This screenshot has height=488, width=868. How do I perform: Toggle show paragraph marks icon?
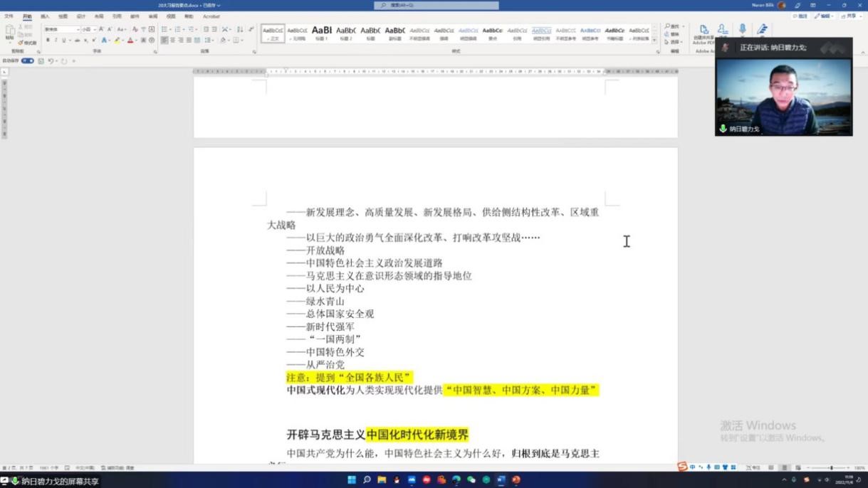click(251, 29)
